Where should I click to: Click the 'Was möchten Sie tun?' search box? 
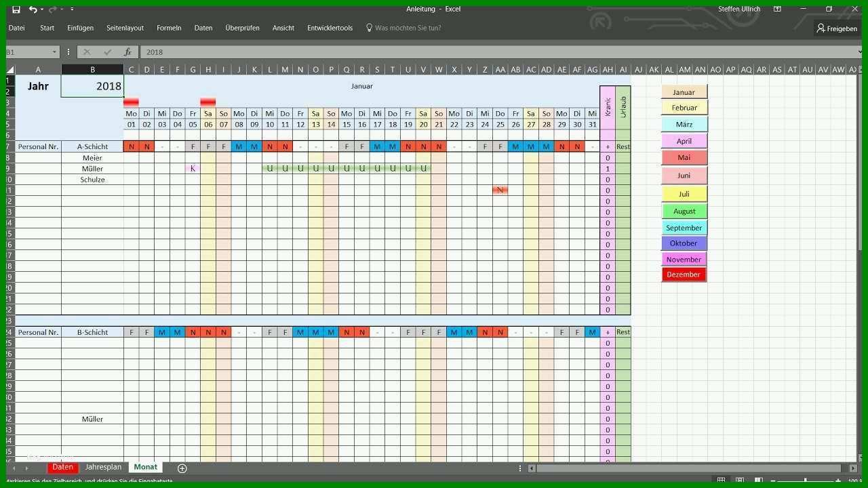click(x=408, y=28)
